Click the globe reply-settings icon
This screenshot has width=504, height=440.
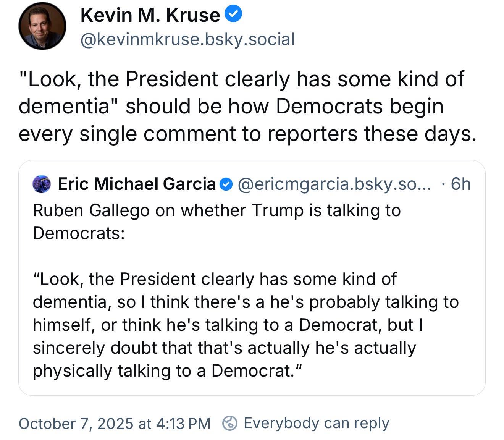tap(230, 423)
